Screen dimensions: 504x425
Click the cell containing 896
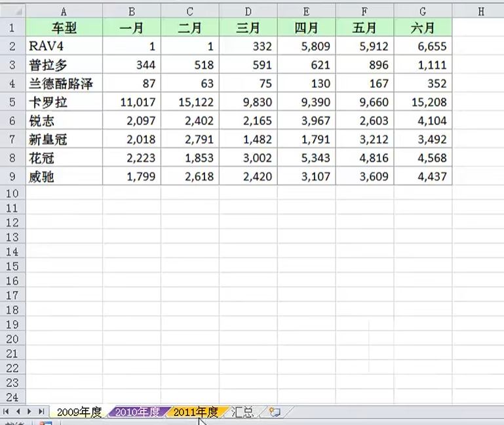364,65
